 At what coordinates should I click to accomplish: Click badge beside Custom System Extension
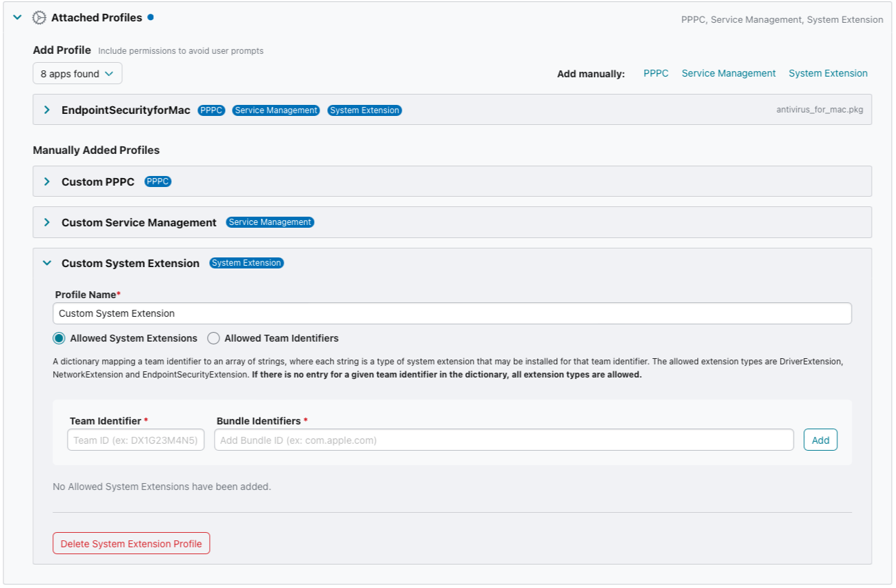246,263
